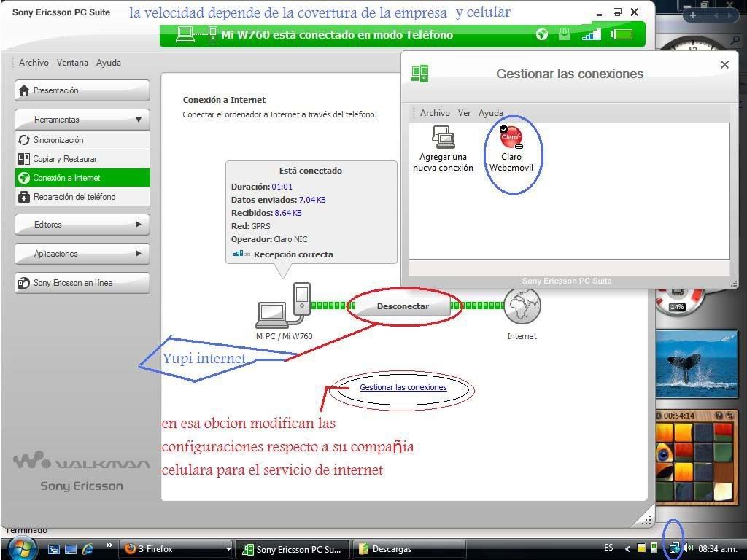
Task: Click the Sincronización arrows icon
Action: (24, 140)
